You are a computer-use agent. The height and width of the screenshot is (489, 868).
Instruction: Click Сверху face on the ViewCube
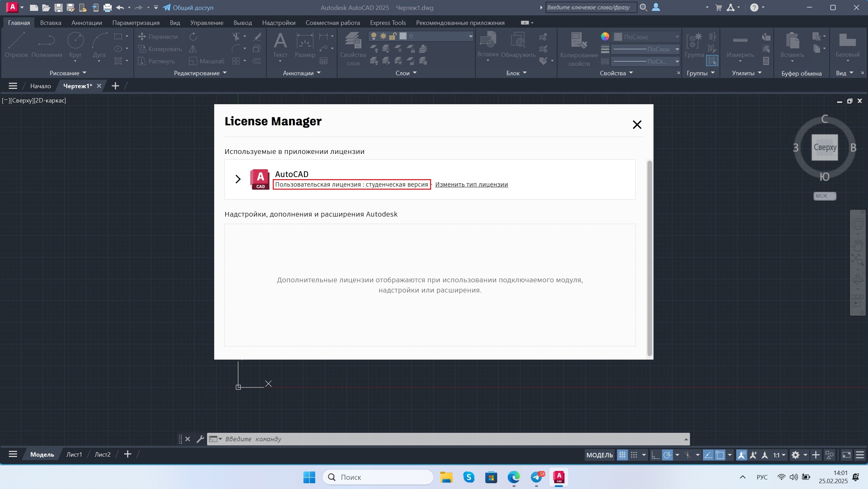tap(825, 147)
